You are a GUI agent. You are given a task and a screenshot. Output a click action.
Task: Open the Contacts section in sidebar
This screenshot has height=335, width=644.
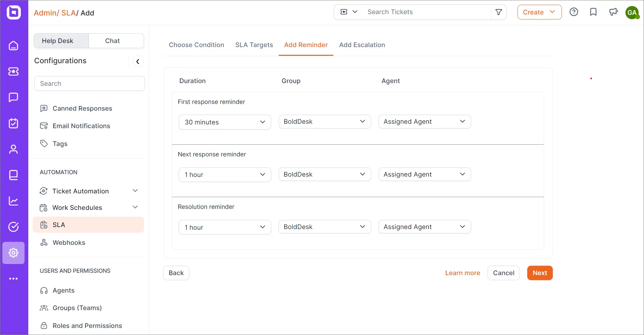[x=13, y=149]
